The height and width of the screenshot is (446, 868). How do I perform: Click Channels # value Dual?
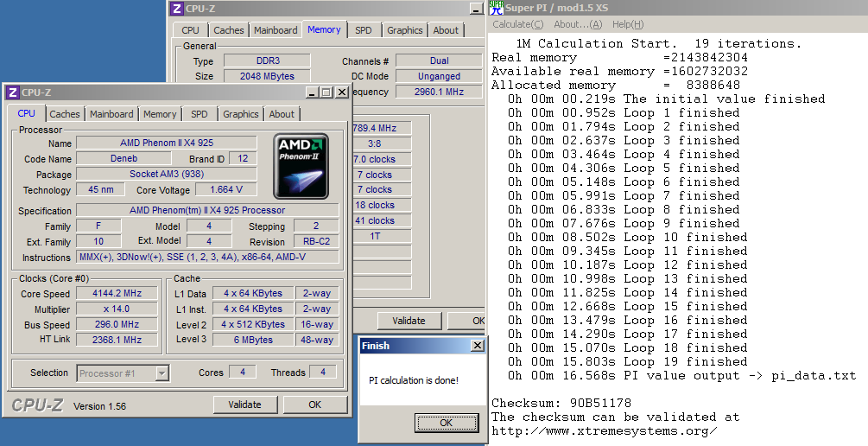[x=439, y=61]
